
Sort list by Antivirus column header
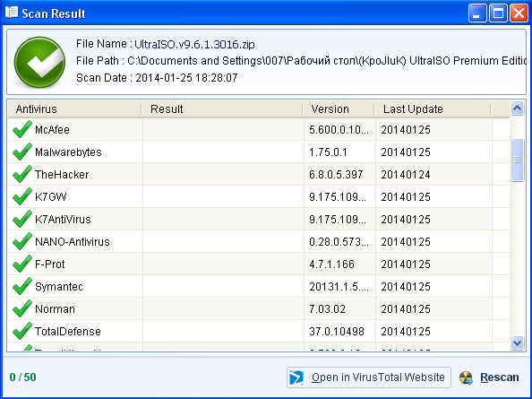74,109
